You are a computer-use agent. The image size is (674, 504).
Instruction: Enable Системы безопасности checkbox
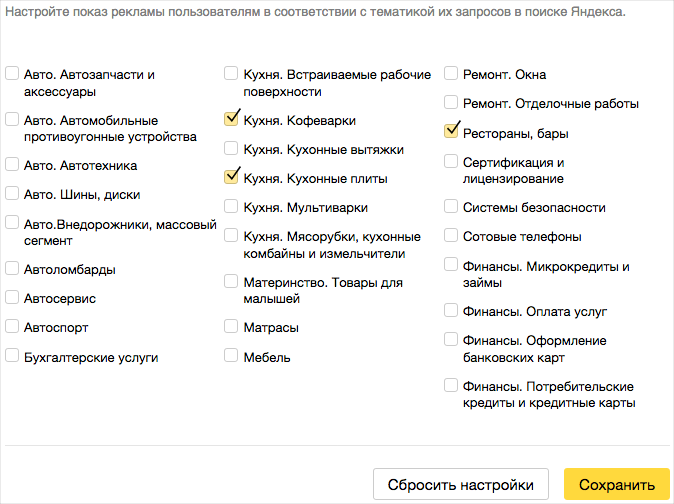[451, 206]
